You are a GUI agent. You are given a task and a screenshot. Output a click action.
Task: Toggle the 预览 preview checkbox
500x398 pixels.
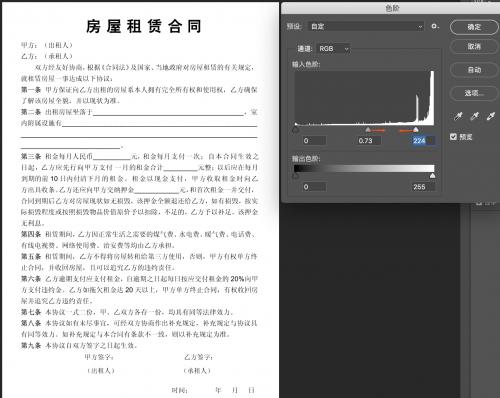[x=453, y=137]
